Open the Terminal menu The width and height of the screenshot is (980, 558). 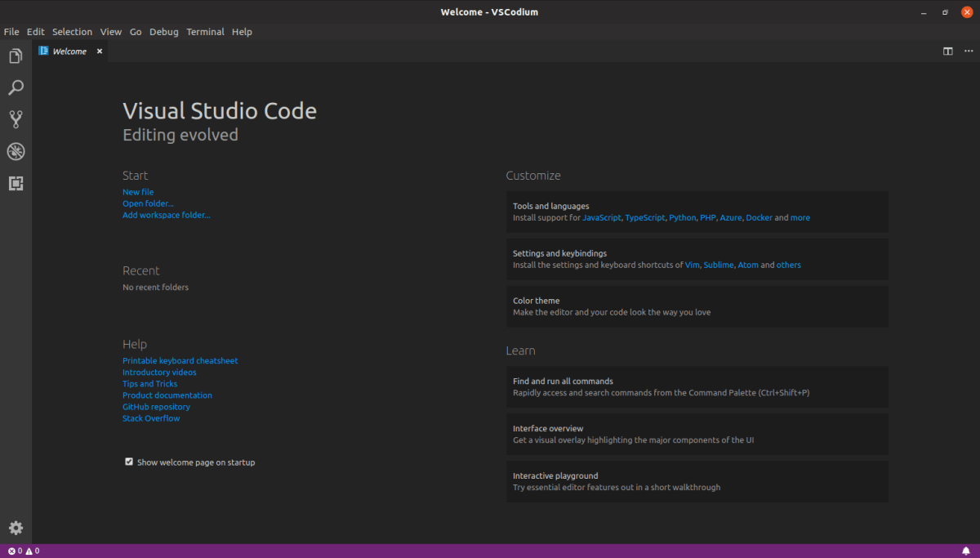(x=205, y=32)
